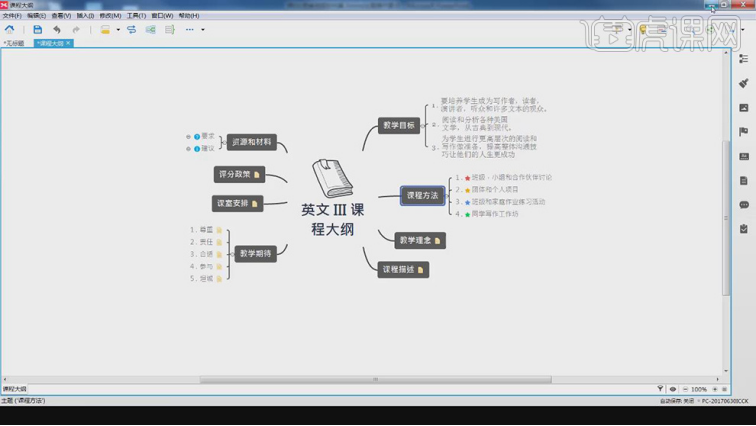Viewport: 756px width, 426px height.
Task: Zoom in with plus button
Action: point(715,389)
